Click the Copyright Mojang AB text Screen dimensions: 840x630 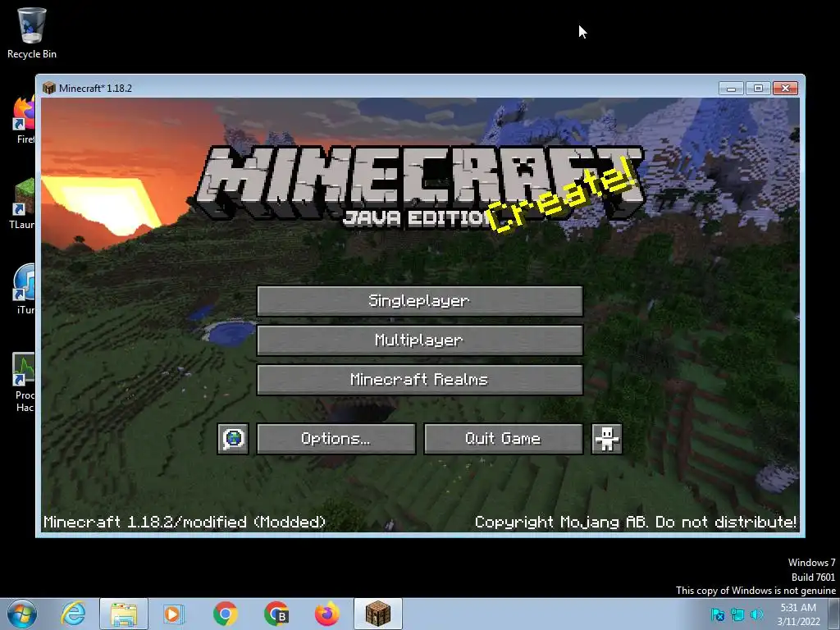[x=636, y=522]
